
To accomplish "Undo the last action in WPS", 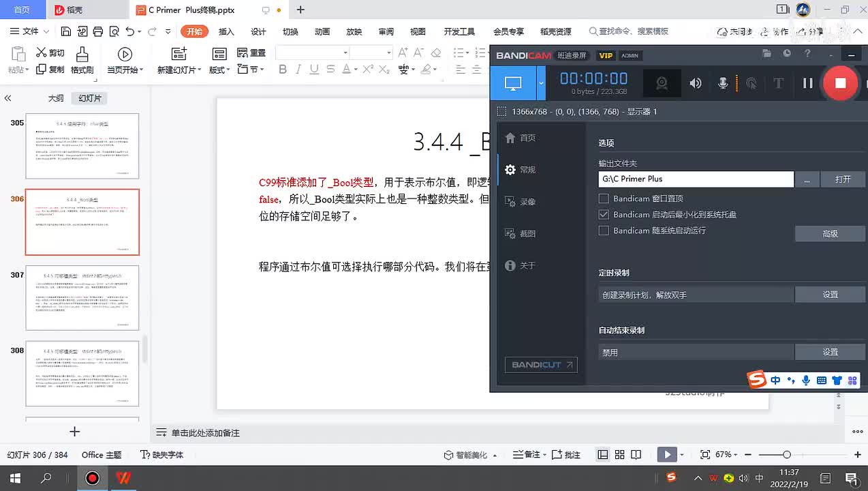I will coord(130,31).
